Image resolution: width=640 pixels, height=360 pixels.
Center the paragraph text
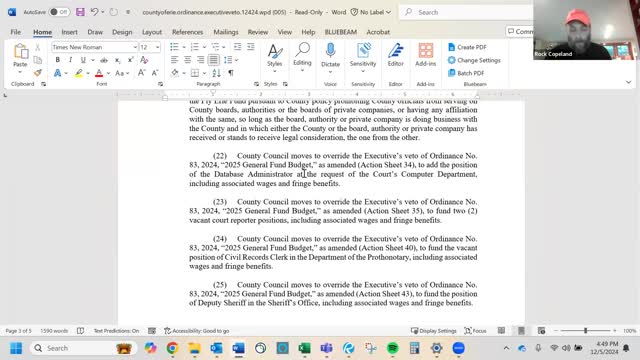(x=187, y=60)
